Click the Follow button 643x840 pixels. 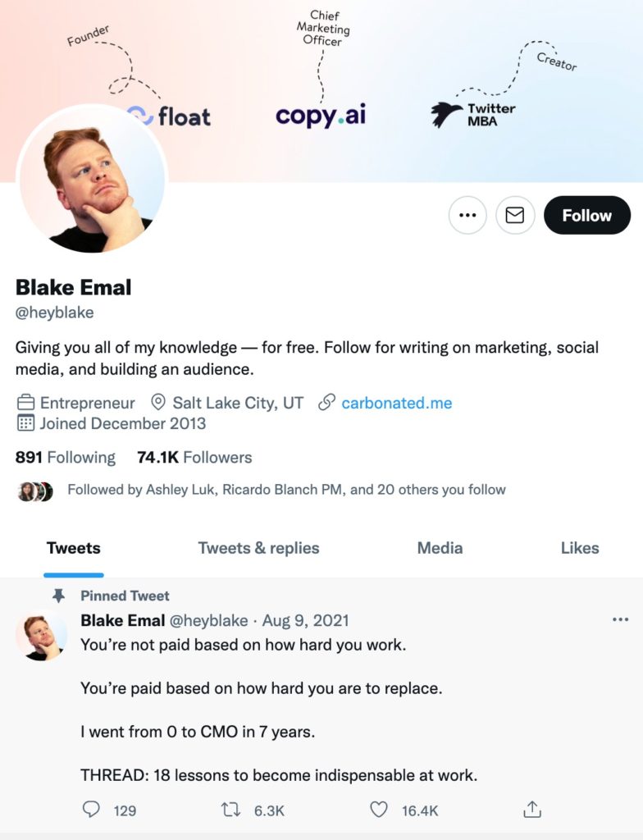click(587, 215)
